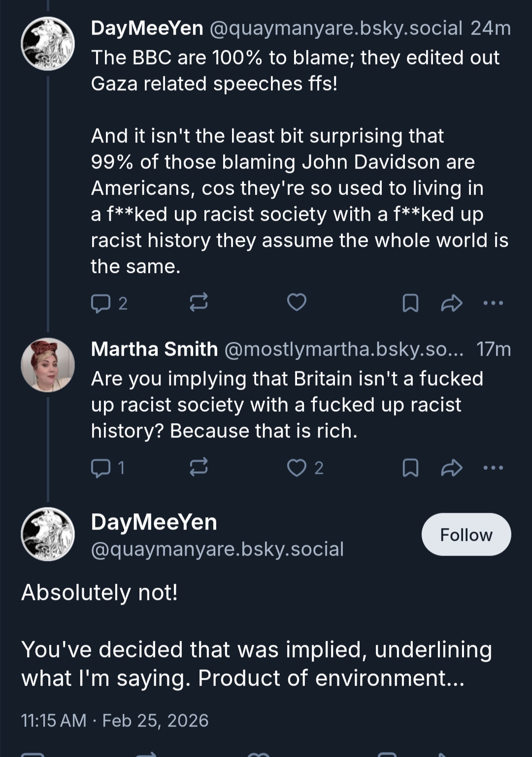Viewport: 532px width, 757px height.
Task: Repost Martha Smith's reply
Action: (199, 467)
